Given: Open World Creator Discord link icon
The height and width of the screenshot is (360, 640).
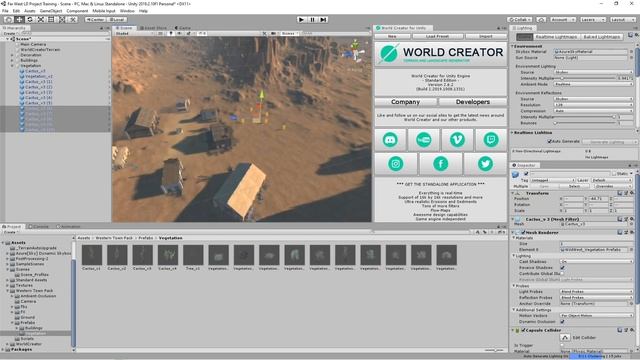Looking at the screenshot, I should (390, 140).
